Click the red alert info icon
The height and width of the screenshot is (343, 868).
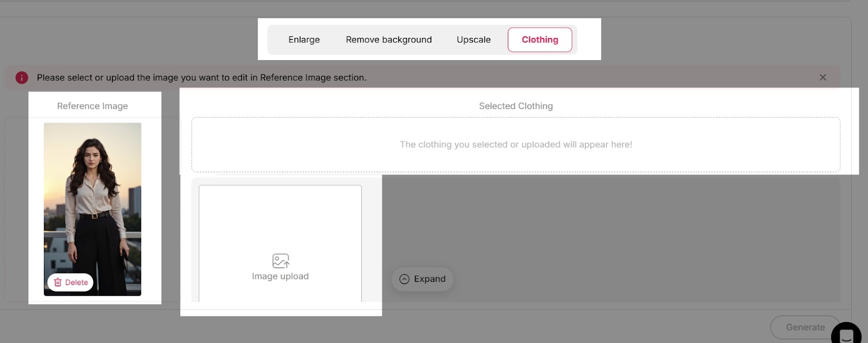coord(22,77)
